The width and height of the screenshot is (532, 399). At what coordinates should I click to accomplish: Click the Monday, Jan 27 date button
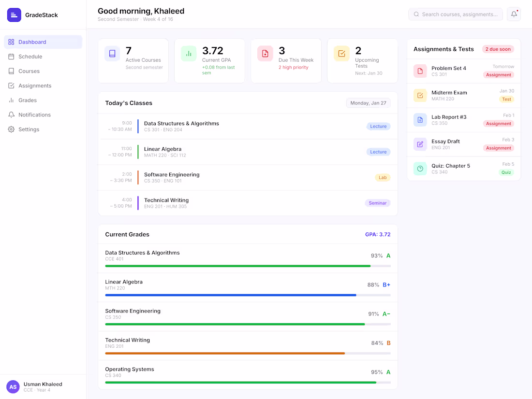[x=368, y=103]
